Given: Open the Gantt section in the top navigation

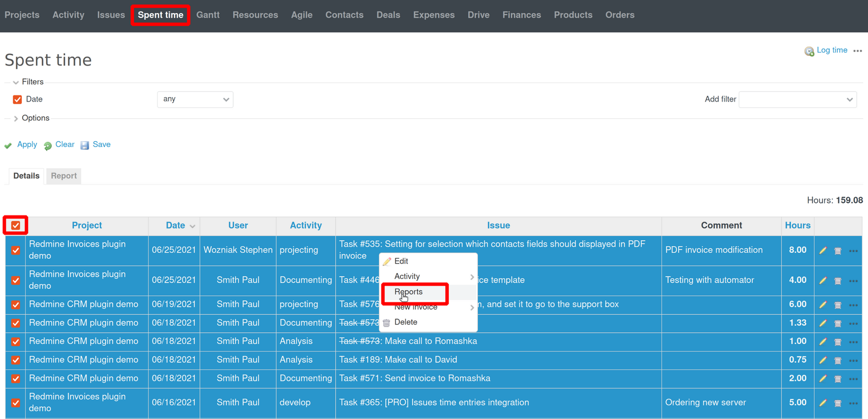Looking at the screenshot, I should pyautogui.click(x=208, y=15).
